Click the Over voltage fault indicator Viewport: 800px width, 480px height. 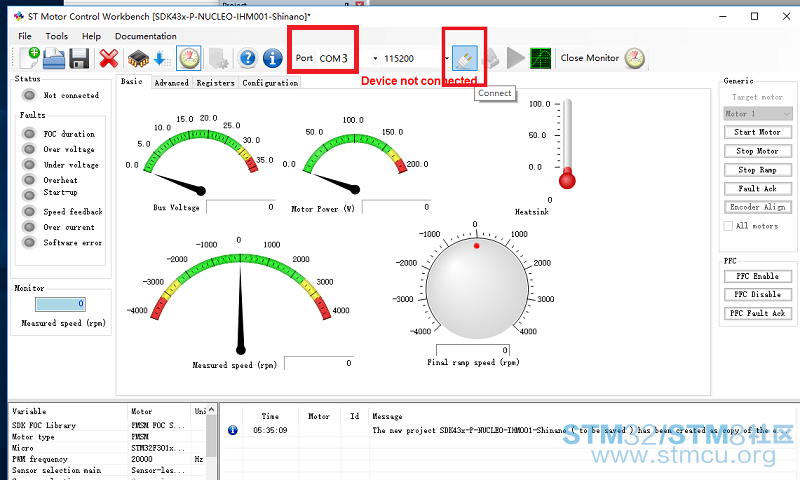pos(30,149)
